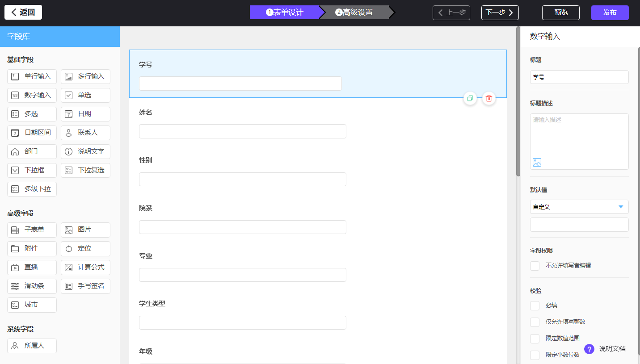Screen dimensions: 640x364
Task: Insert a 直播 field
Action: click(x=32, y=267)
